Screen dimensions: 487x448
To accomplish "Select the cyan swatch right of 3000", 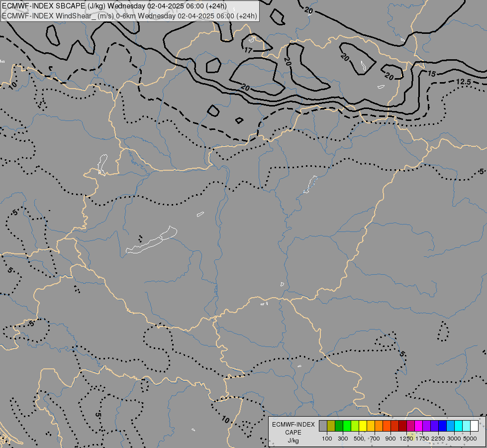I will [459, 426].
